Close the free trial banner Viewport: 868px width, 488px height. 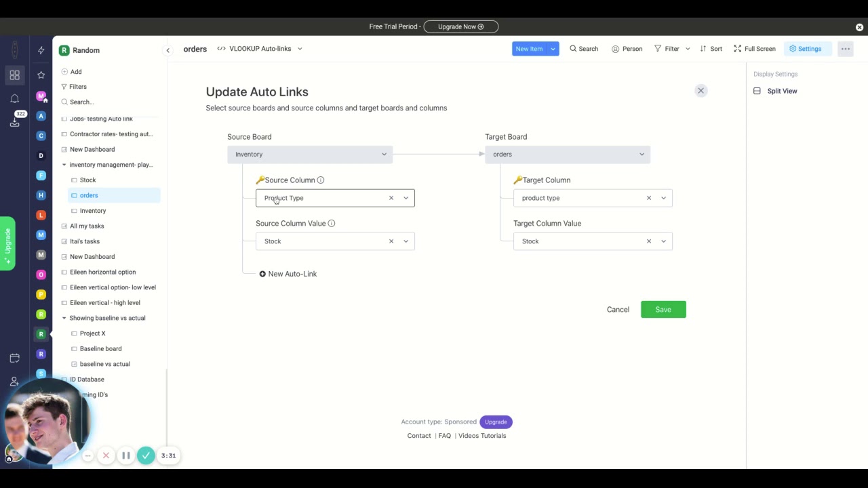click(859, 27)
